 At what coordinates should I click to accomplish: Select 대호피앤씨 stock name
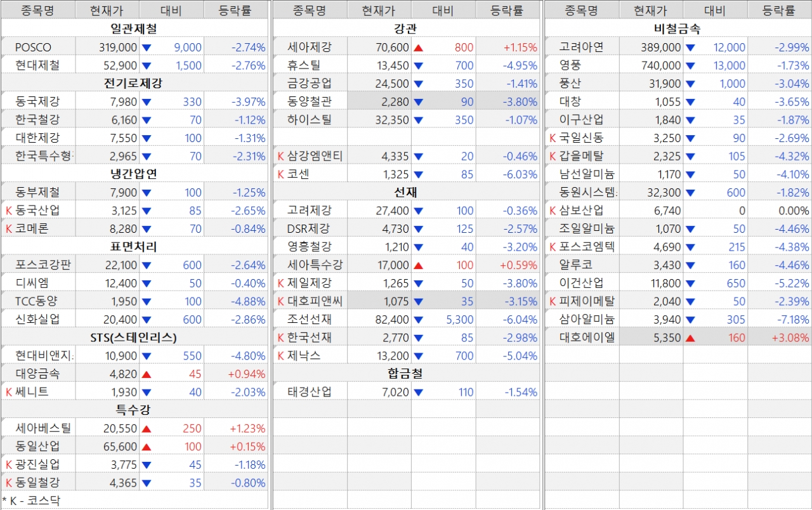click(315, 301)
